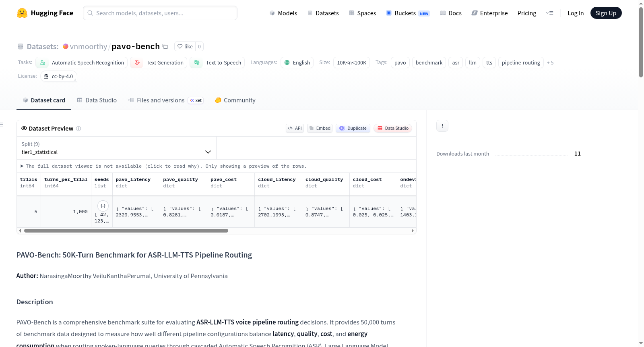This screenshot has width=644, height=347.
Task: Open the cc-by-4.0 license tag
Action: 59,76
